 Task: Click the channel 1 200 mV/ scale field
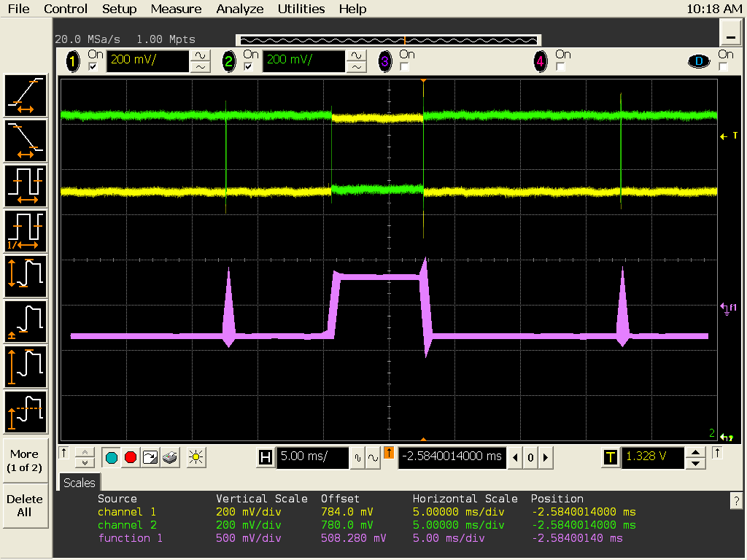(147, 61)
